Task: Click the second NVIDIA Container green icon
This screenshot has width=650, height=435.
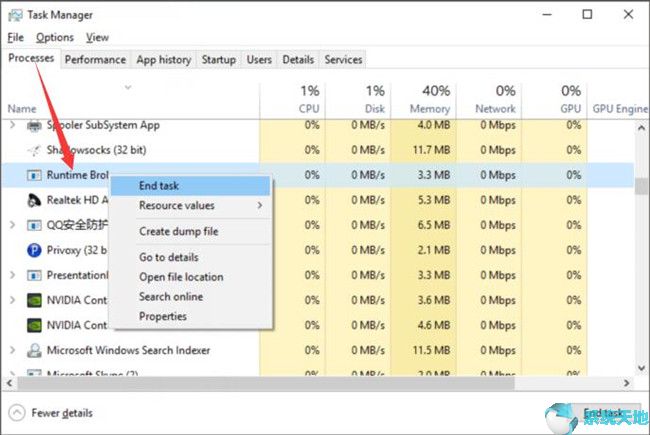Action: (x=34, y=325)
